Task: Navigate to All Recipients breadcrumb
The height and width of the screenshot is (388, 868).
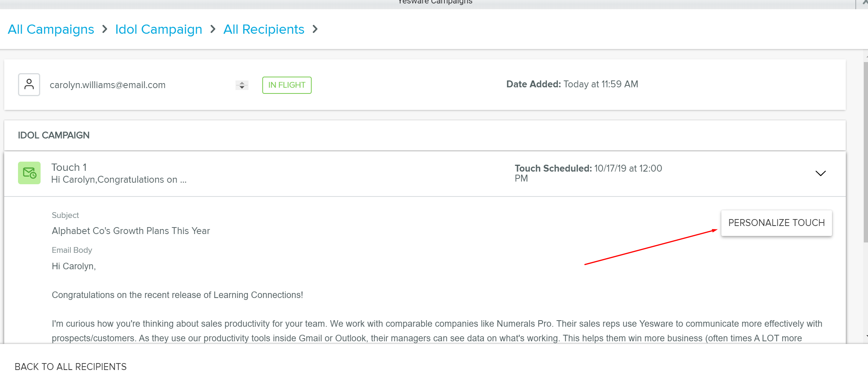Action: pos(264,29)
